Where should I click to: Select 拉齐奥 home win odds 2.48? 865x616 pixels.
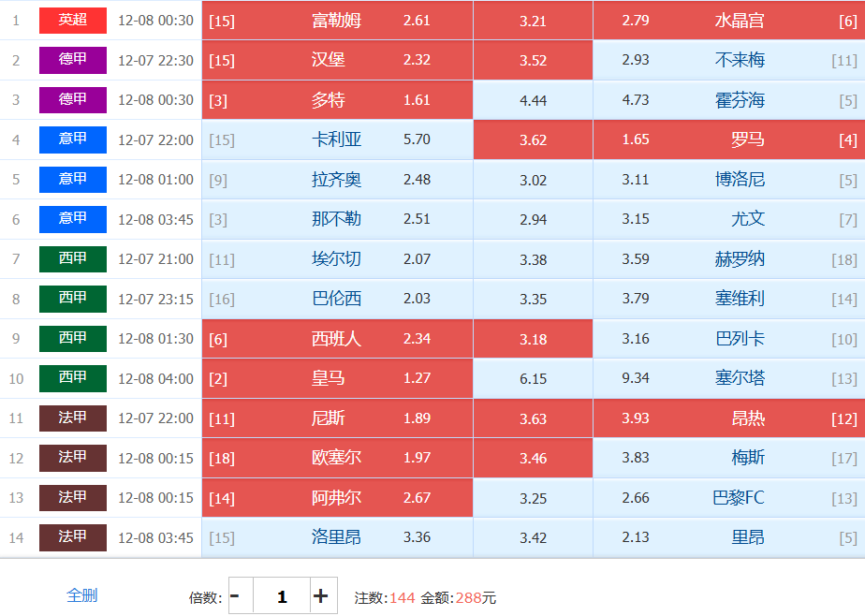[x=337, y=180]
